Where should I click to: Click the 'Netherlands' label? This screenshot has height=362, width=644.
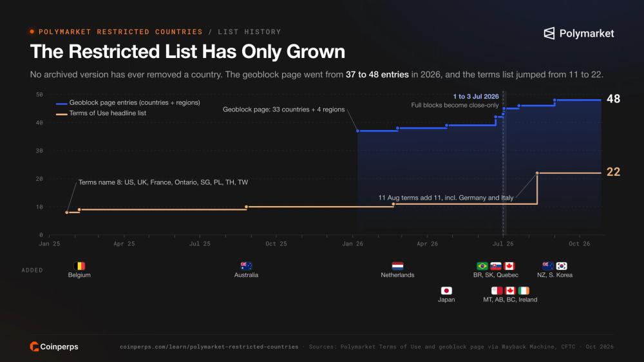tap(397, 275)
